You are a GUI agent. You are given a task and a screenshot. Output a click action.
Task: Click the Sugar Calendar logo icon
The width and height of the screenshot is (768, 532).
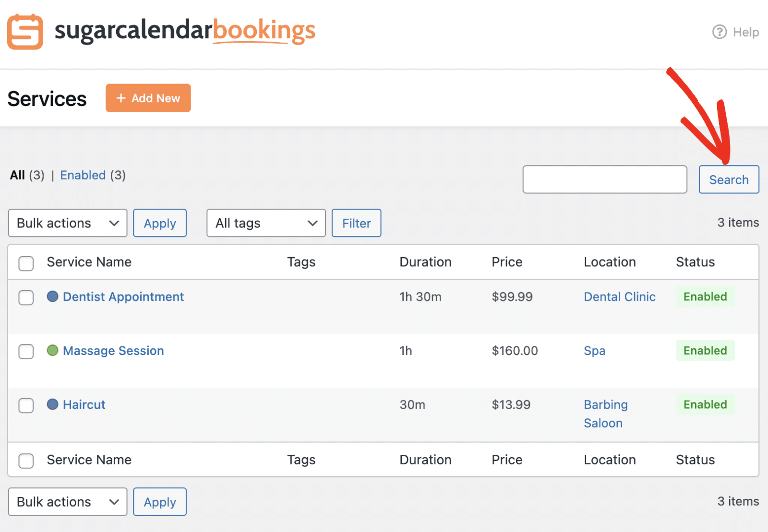tap(25, 32)
